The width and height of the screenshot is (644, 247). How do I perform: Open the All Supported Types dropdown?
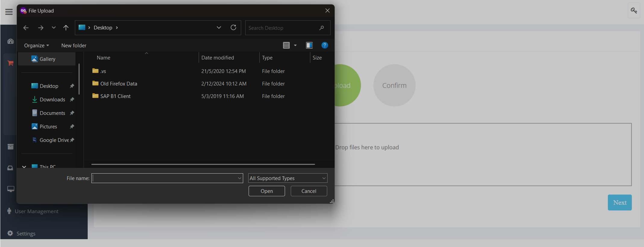(x=287, y=178)
